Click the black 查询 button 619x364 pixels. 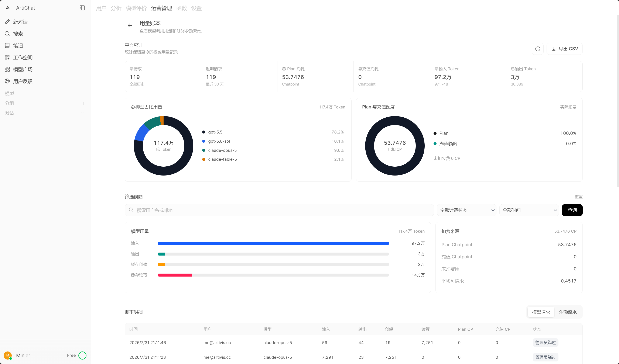[572, 210]
